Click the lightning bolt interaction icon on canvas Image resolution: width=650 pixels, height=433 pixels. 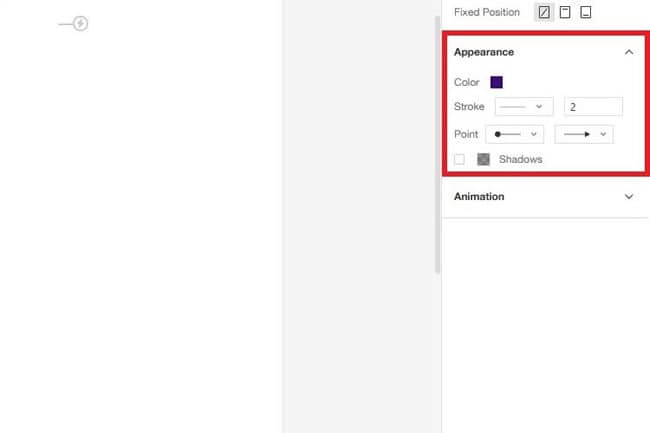click(x=80, y=24)
